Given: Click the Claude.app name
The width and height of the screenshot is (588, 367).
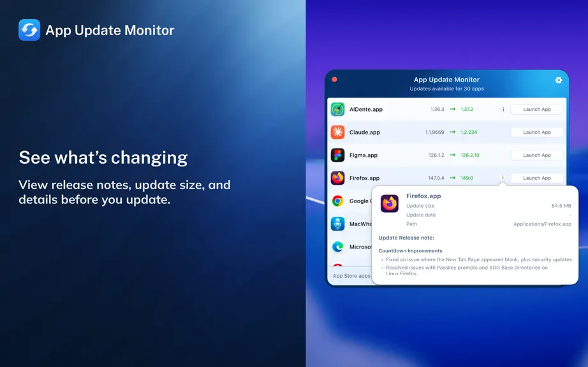Looking at the screenshot, I should 365,132.
